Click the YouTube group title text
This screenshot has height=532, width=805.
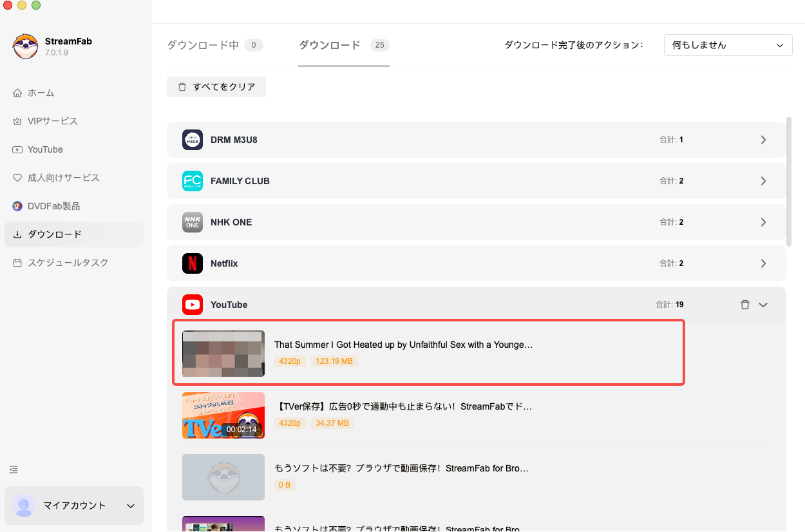click(x=229, y=305)
